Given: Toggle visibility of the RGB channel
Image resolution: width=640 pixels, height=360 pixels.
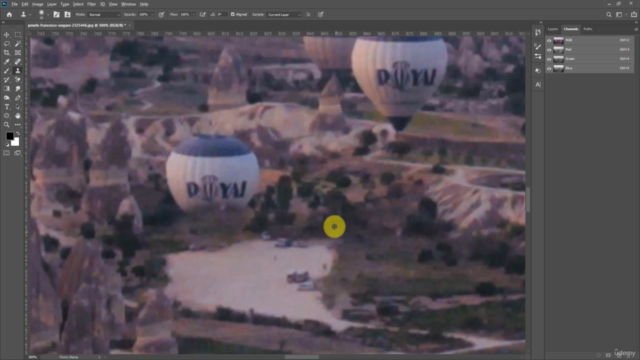Looking at the screenshot, I should coord(549,40).
